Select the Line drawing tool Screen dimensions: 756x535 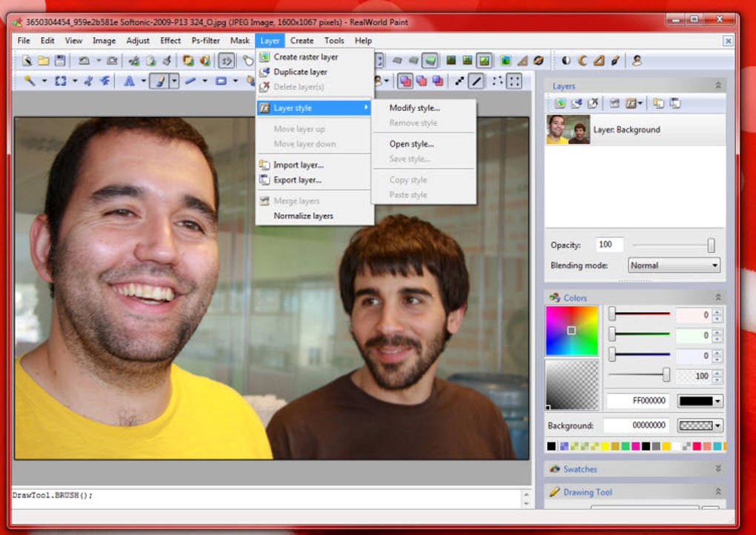[x=190, y=81]
